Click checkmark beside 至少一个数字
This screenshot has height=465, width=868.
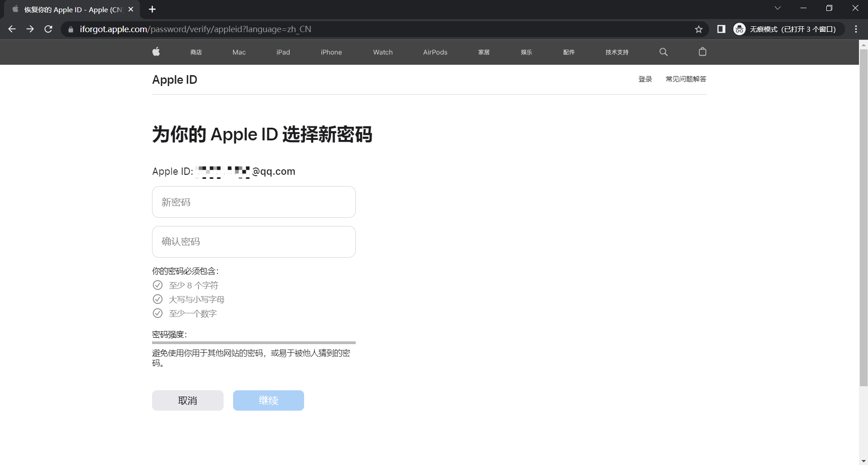click(x=157, y=313)
